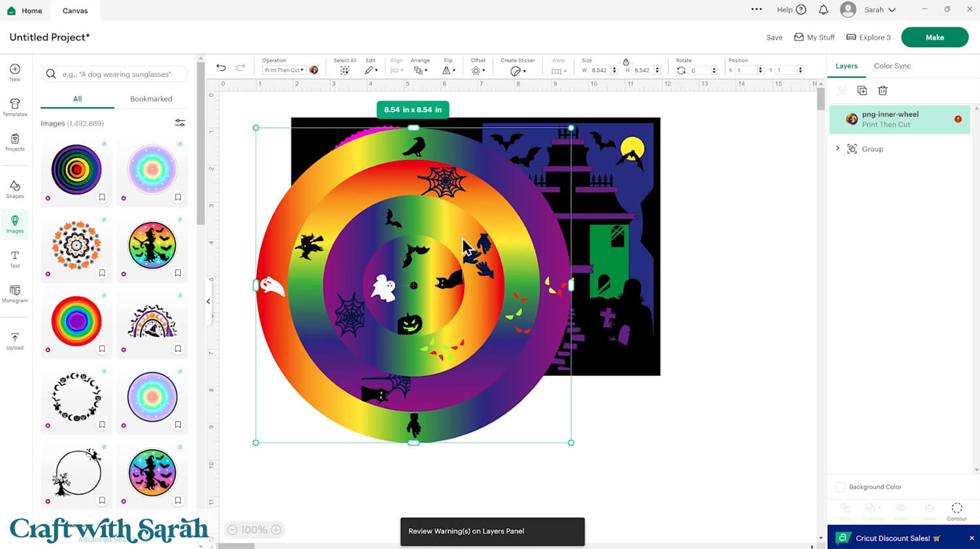Open the Arrange dropdown
Viewport: 980px width, 549px height.
coord(420,70)
